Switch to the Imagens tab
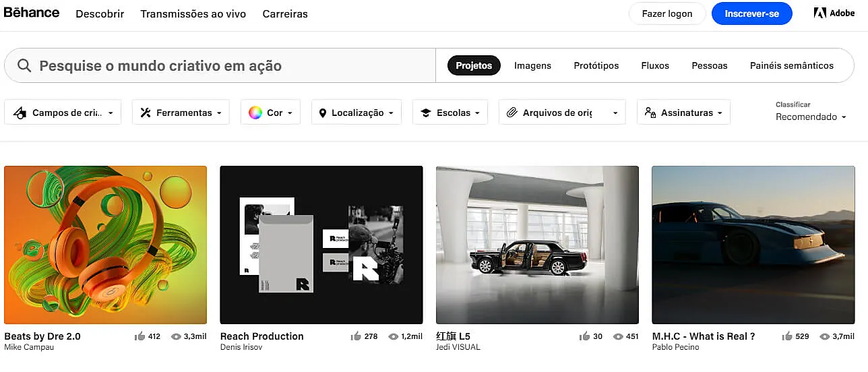 pos(532,65)
